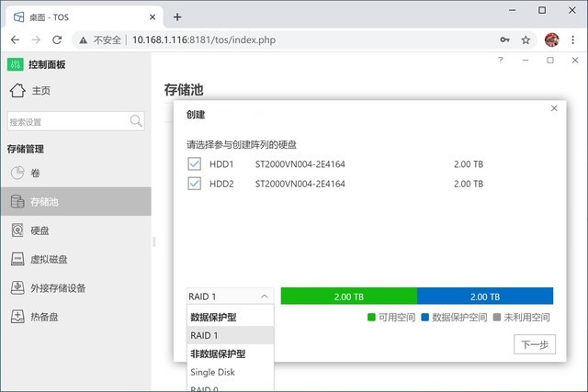Click the Control Panel green icon
Viewport: 588px width, 392px height.
[15, 64]
